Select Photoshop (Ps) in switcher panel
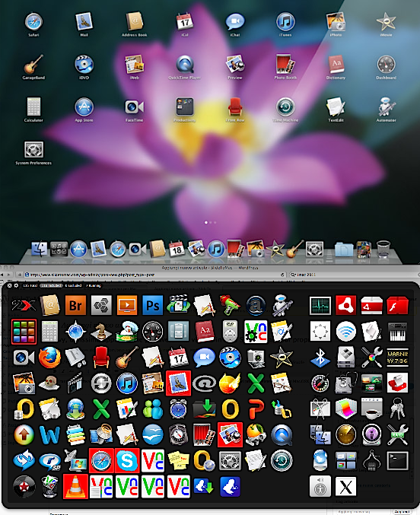 pos(152,306)
